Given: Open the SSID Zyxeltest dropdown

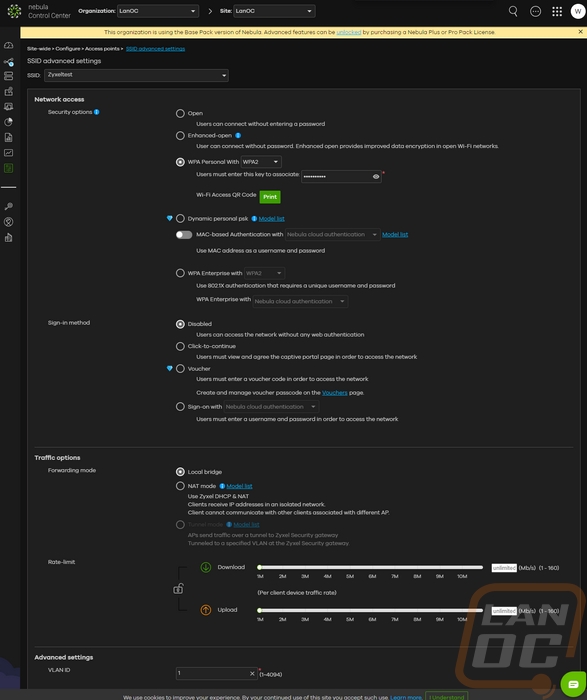Looking at the screenshot, I should pyautogui.click(x=136, y=75).
